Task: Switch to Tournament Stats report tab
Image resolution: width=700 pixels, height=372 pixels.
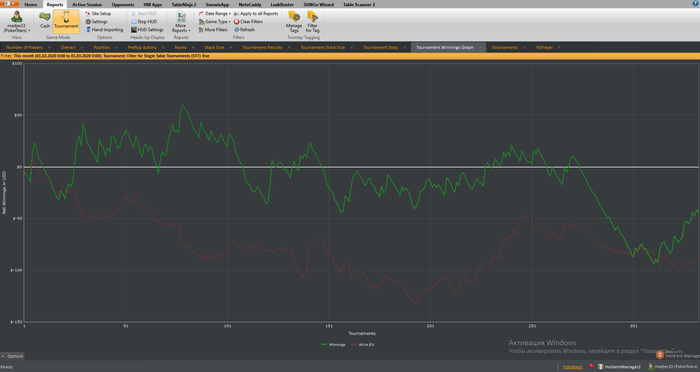Action: [x=380, y=47]
